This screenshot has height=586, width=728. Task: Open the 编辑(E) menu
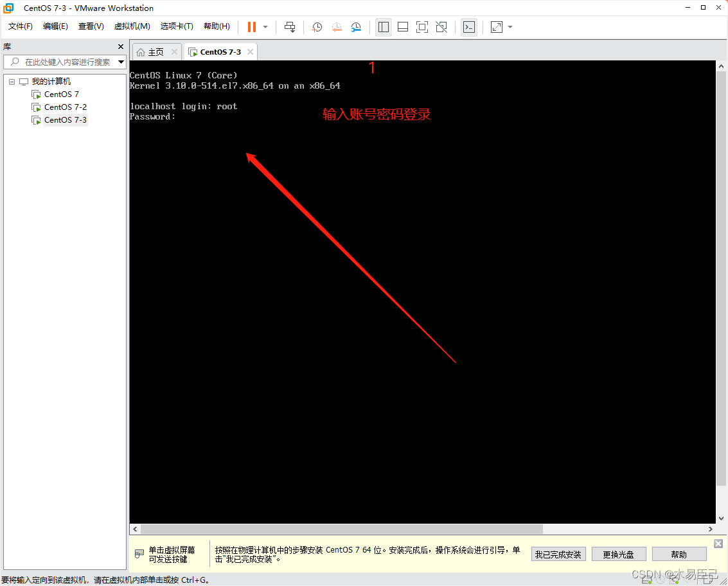pos(55,26)
